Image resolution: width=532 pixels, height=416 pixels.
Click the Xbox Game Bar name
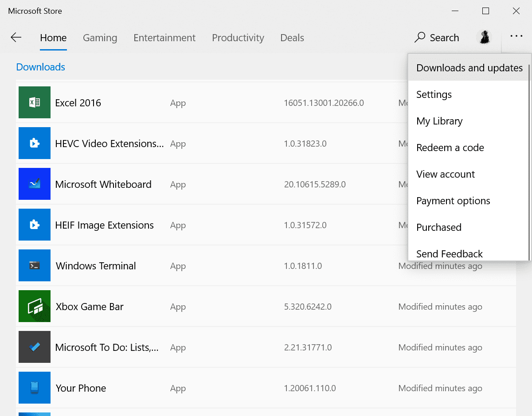pyautogui.click(x=90, y=307)
